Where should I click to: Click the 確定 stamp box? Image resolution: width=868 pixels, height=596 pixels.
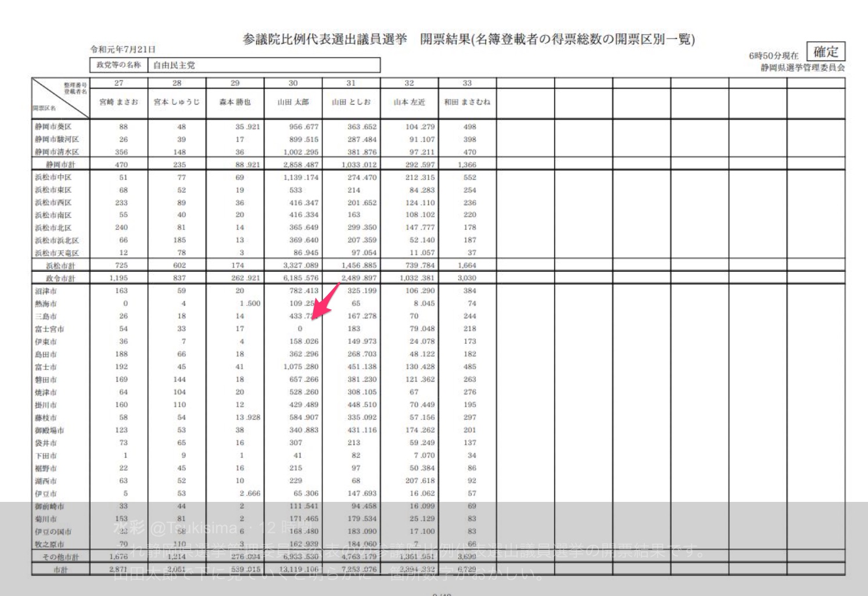click(825, 52)
